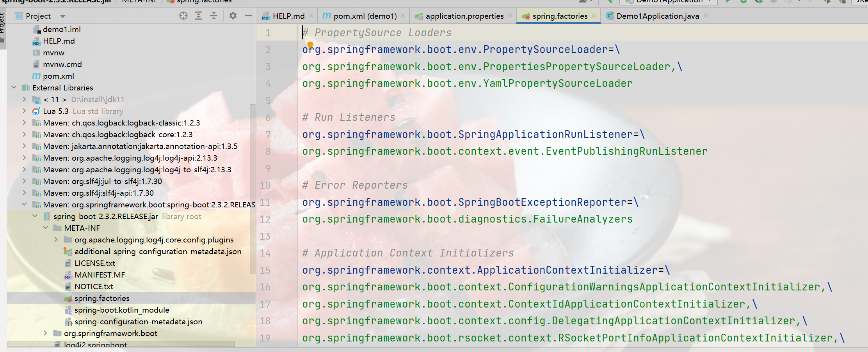
Task: Expand Maven log4j-api:2.13.3 node
Action: click(x=24, y=157)
